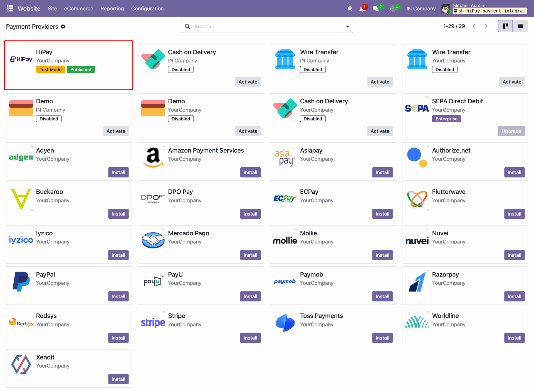This screenshot has width=534, height=392.
Task: Install the PayU provider
Action: (250, 296)
